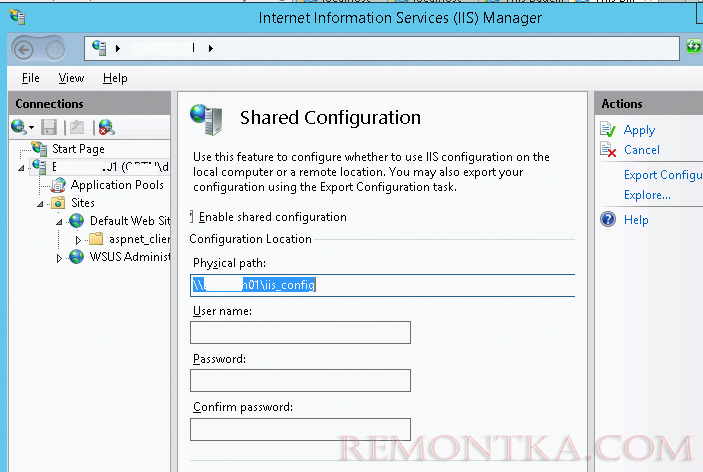Viewport: 703px width, 472px height.
Task: Select the Sites folder in the tree
Action: point(83,203)
